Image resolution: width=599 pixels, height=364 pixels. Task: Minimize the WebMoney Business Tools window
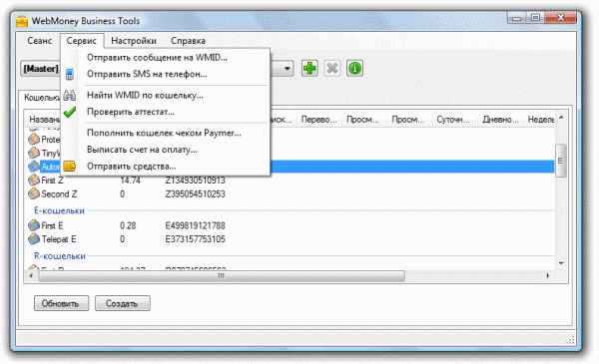(517, 18)
